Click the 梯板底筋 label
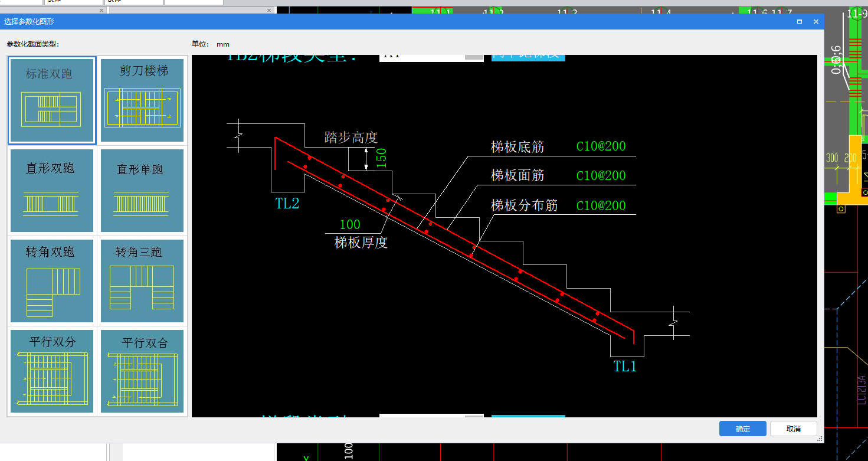 517,146
